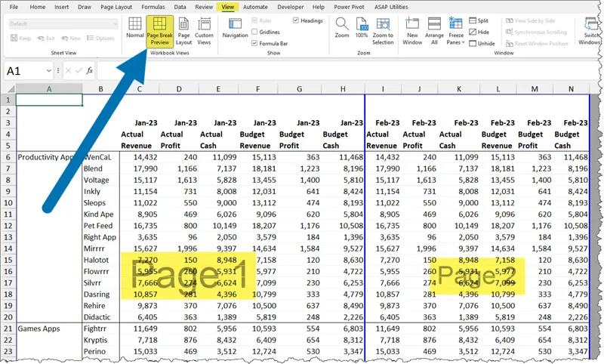Viewport: 604px width, 364px height.
Task: Open the Insert tab
Action: (x=61, y=7)
